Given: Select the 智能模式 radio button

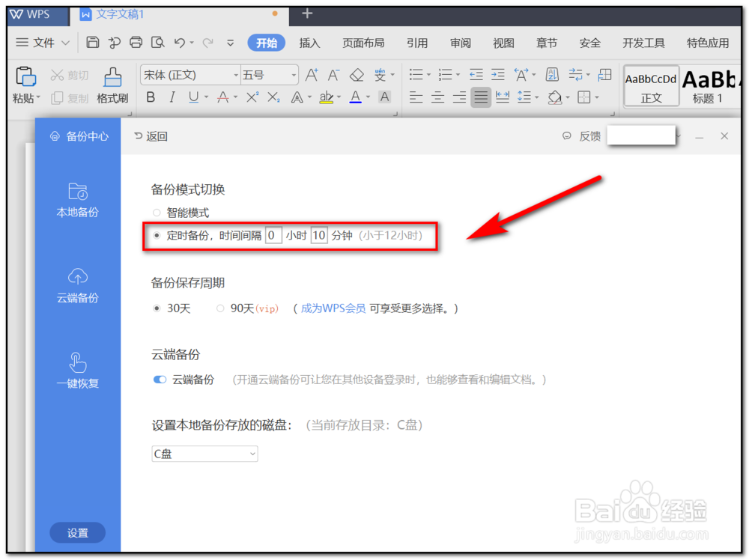Looking at the screenshot, I should pos(156,213).
